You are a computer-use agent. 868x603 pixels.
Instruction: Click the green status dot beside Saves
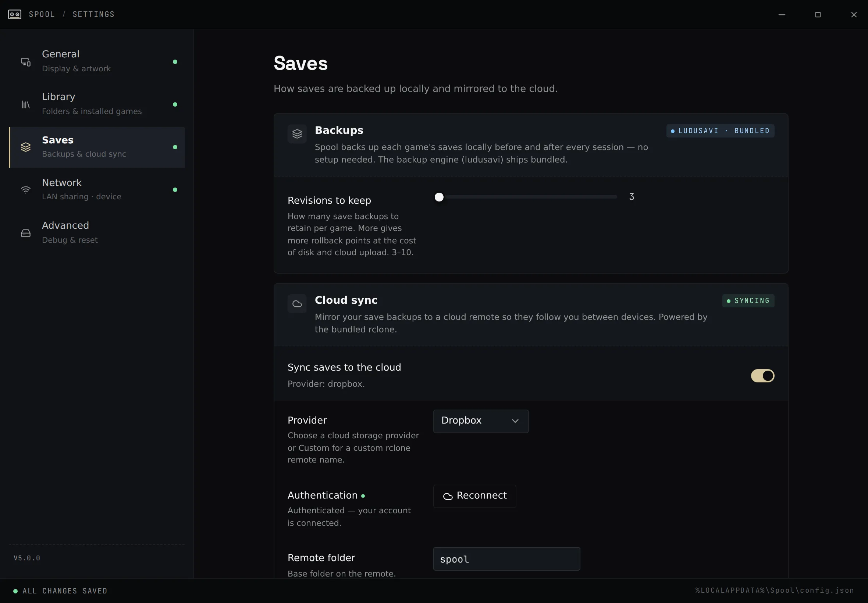(x=175, y=147)
